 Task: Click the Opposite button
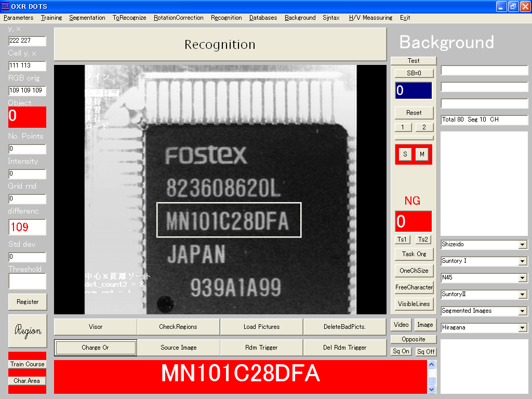(x=414, y=339)
